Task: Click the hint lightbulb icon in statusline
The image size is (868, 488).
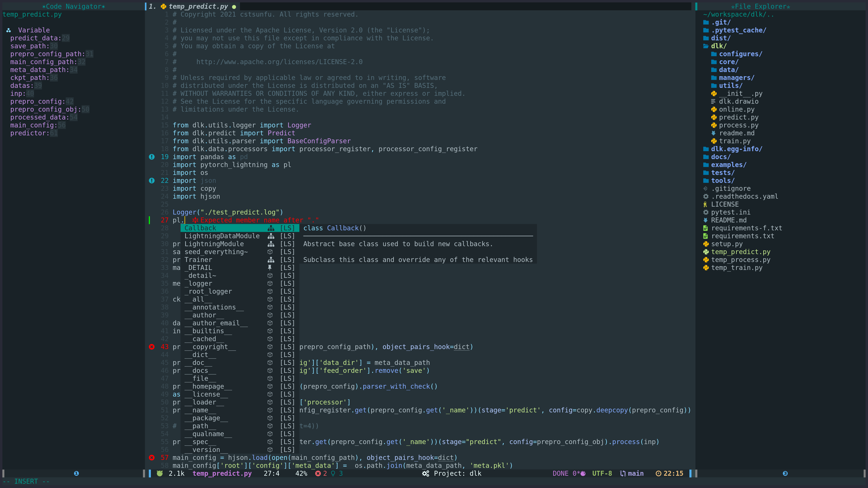Action: (333, 473)
